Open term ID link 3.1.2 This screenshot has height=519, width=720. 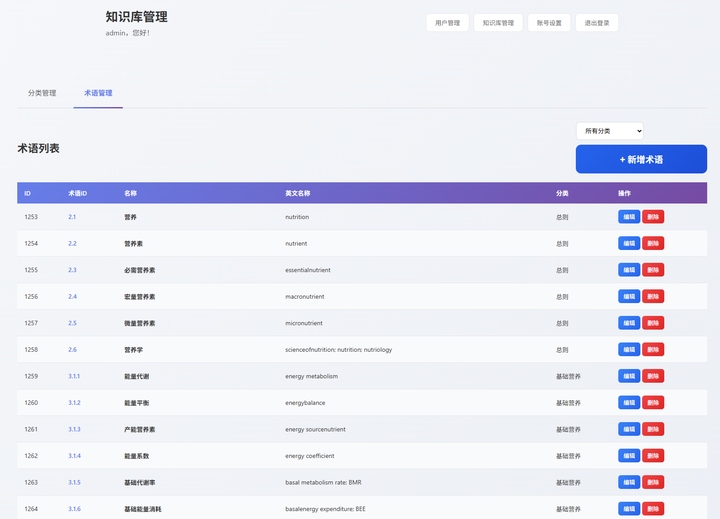(x=74, y=403)
